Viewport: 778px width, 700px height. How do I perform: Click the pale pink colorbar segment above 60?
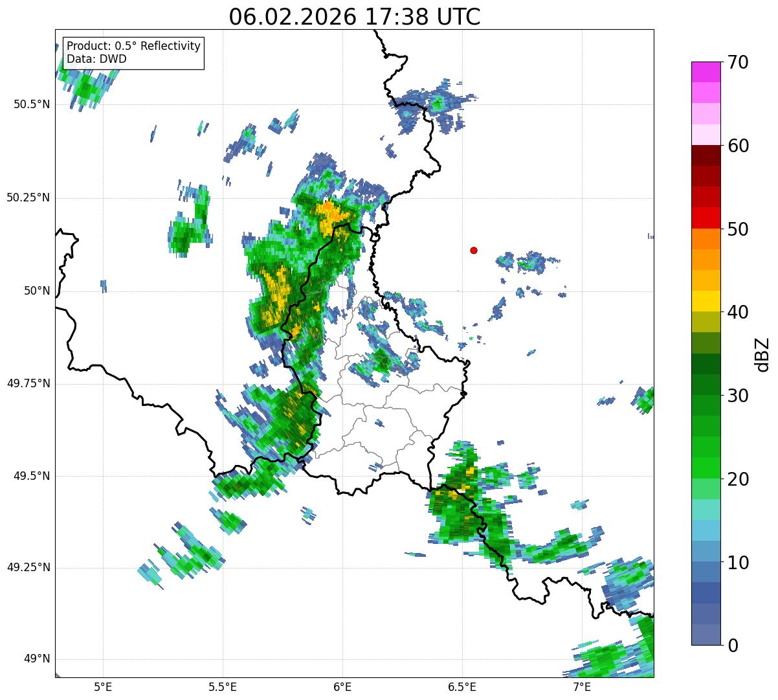click(x=706, y=135)
